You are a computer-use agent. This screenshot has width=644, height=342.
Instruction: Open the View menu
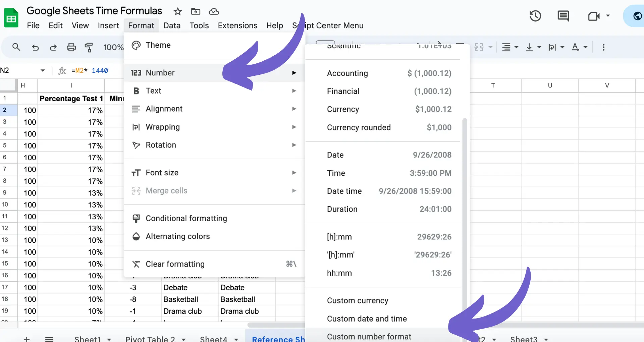tap(80, 25)
